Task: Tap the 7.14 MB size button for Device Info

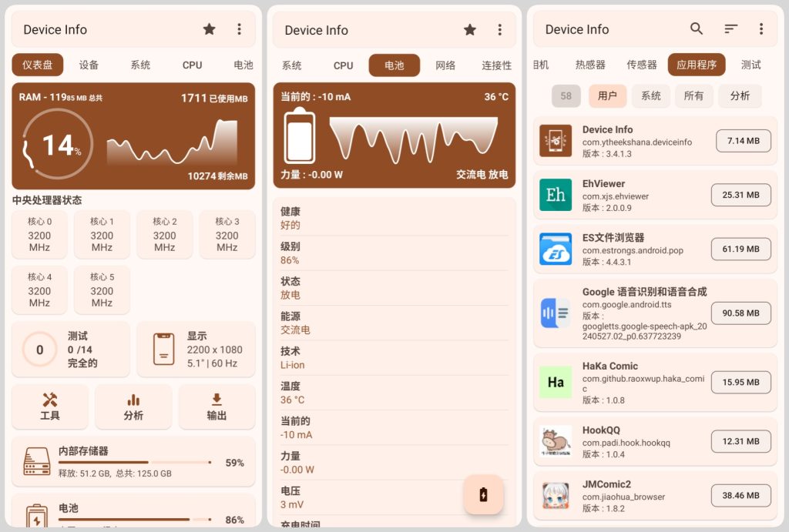Action: [x=743, y=141]
